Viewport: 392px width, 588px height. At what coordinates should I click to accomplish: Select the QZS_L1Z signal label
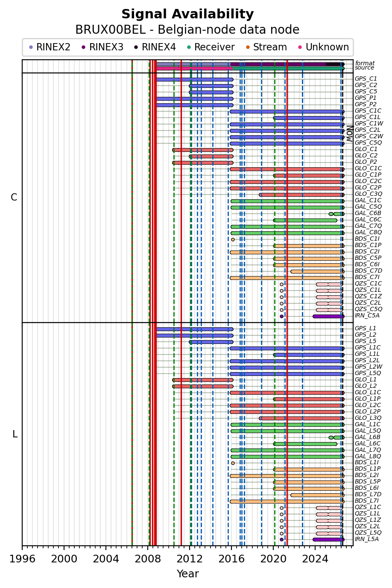(368, 520)
